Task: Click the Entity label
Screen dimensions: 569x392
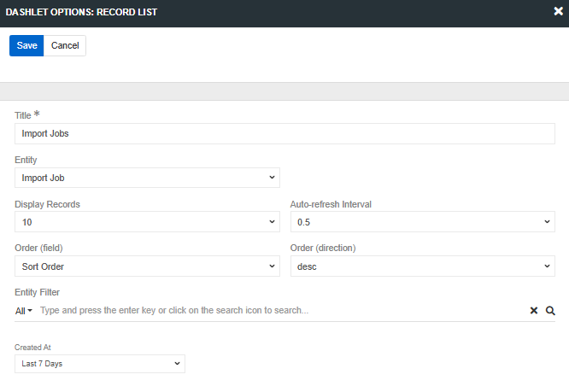Action: (26, 160)
